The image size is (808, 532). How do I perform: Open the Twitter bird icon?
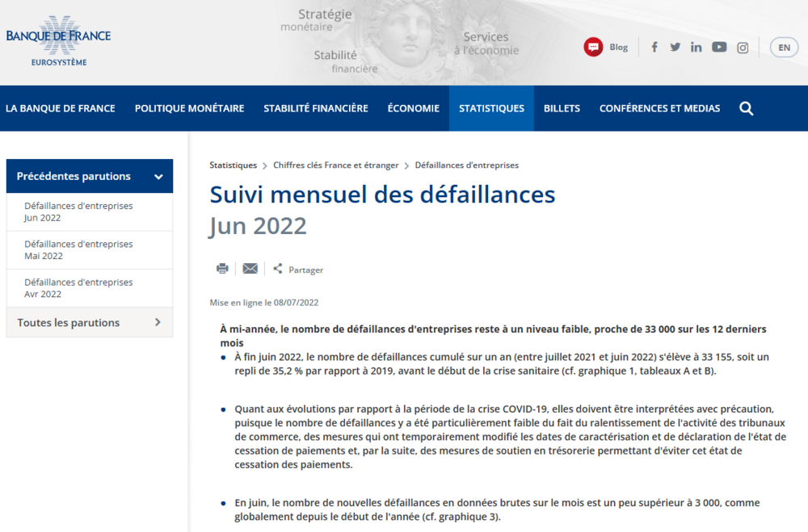coord(675,47)
